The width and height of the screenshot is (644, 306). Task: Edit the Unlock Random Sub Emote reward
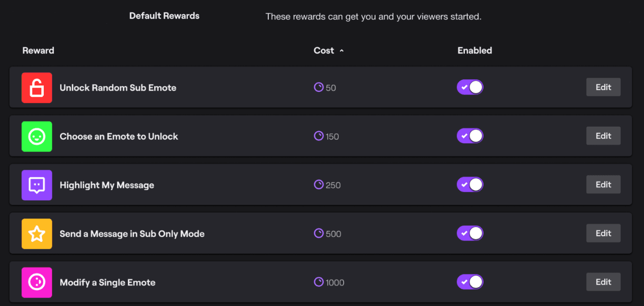(x=603, y=87)
